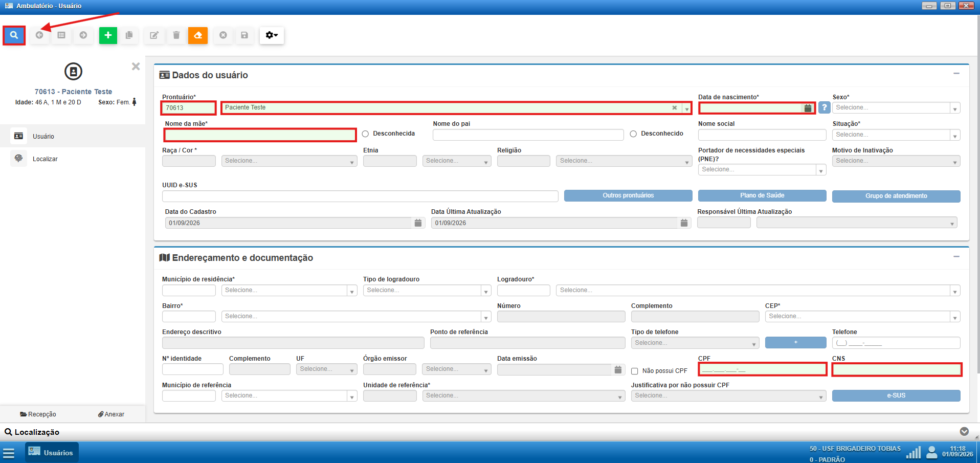Select mother Desconhecida radio button
The image size is (980, 463).
pos(365,134)
